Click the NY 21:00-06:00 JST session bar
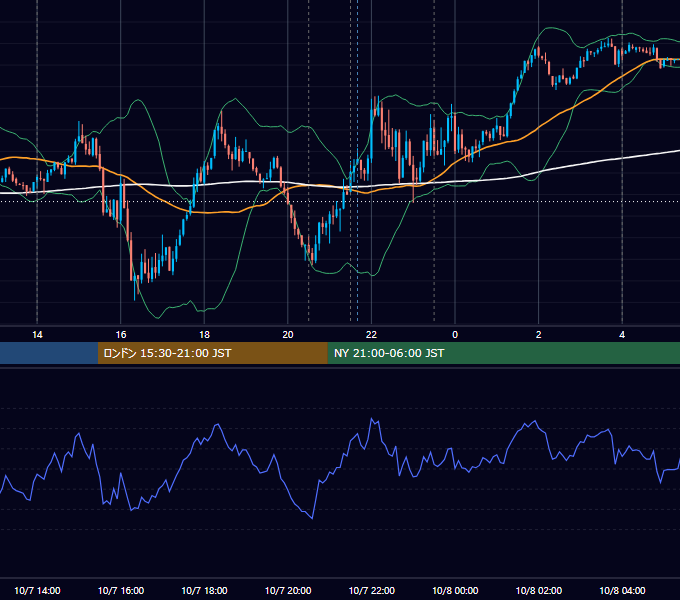Image resolution: width=680 pixels, height=600 pixels. [503, 353]
